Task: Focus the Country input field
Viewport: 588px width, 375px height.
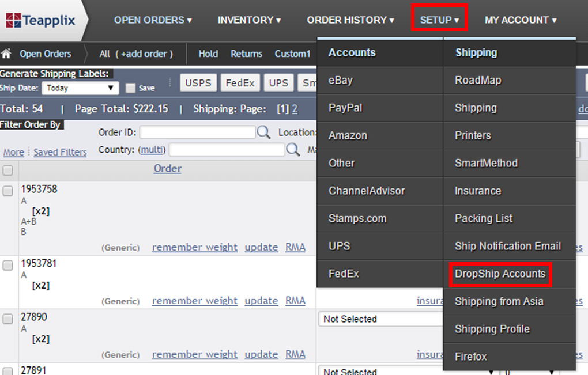Action: click(227, 150)
